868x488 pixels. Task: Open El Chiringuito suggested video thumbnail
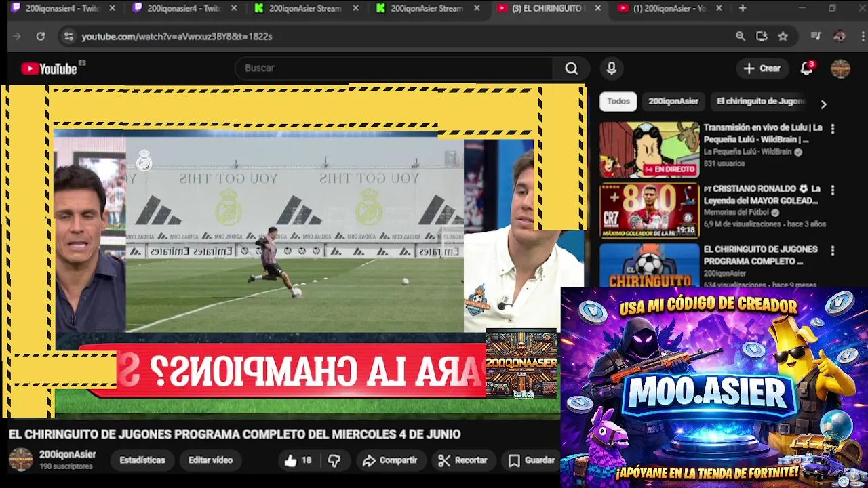tap(649, 265)
